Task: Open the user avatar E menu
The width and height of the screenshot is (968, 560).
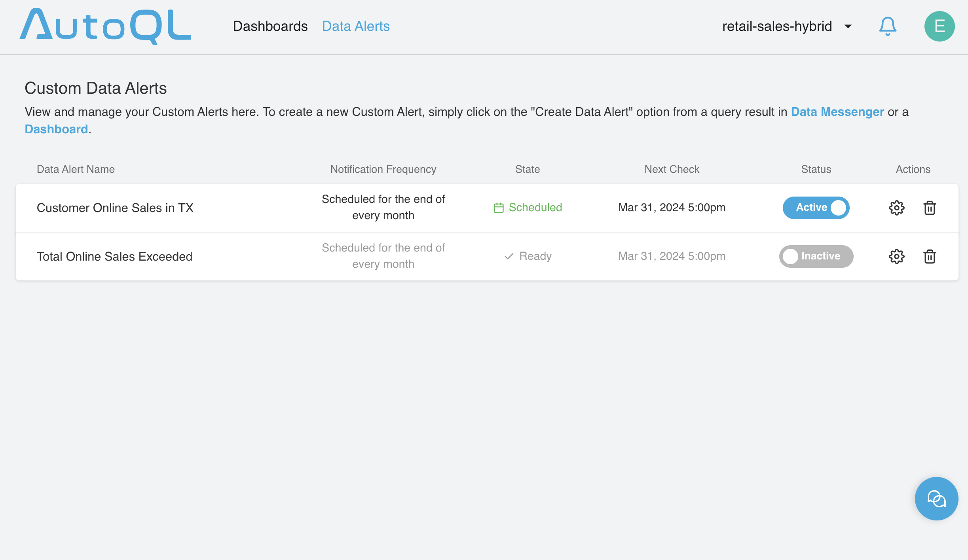Action: [x=940, y=26]
